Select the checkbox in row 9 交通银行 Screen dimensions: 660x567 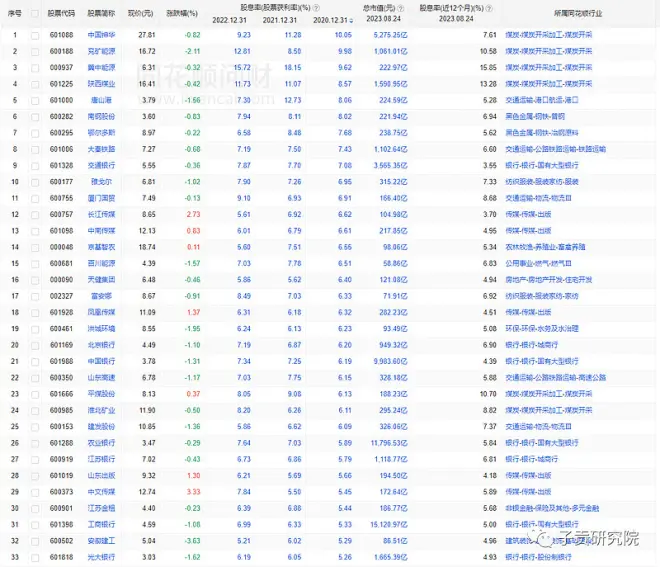pos(35,164)
